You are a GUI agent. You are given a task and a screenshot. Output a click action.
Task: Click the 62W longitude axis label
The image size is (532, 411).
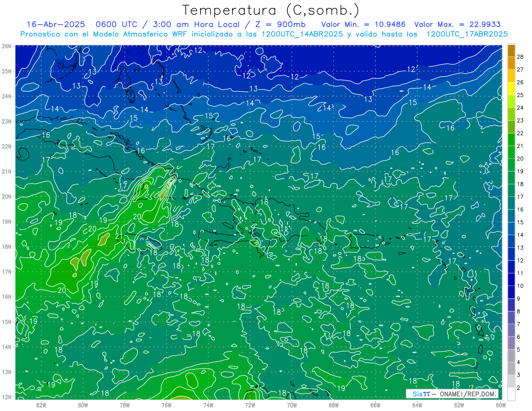[x=459, y=405]
